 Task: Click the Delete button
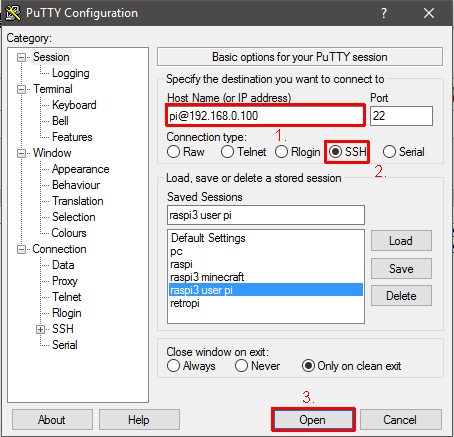(x=401, y=296)
